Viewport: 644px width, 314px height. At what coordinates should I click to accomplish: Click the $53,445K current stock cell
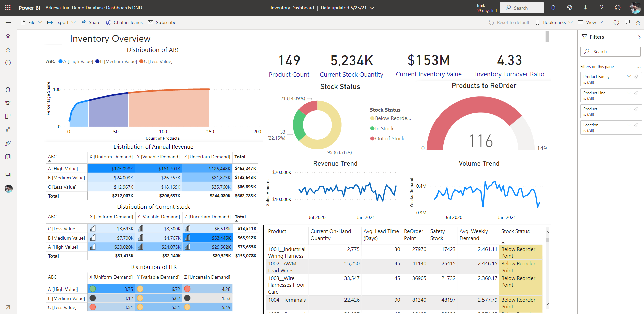pyautogui.click(x=208, y=238)
